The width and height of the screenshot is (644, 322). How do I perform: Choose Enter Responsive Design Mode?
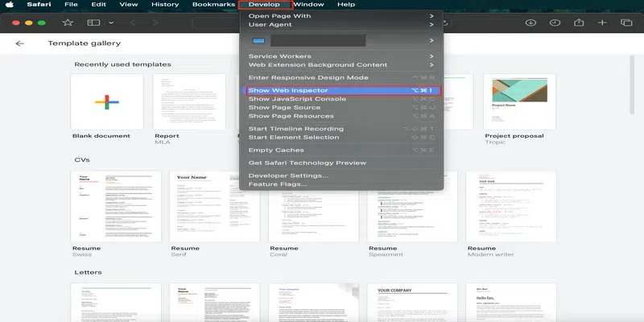(x=341, y=77)
